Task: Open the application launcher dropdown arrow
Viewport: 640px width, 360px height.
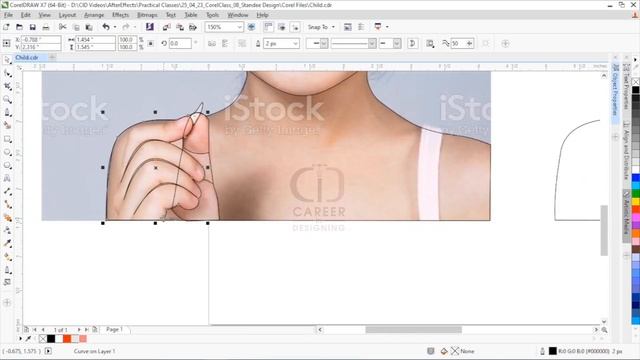Action: (x=387, y=27)
